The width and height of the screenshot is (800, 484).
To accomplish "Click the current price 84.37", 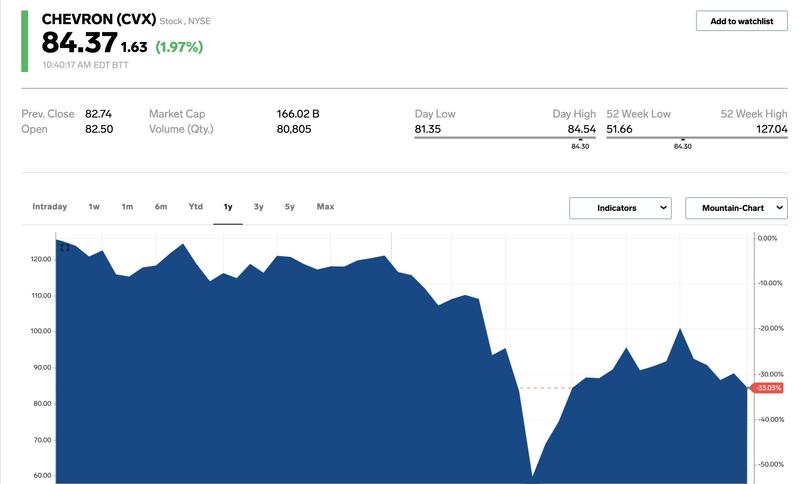I will 79,42.
